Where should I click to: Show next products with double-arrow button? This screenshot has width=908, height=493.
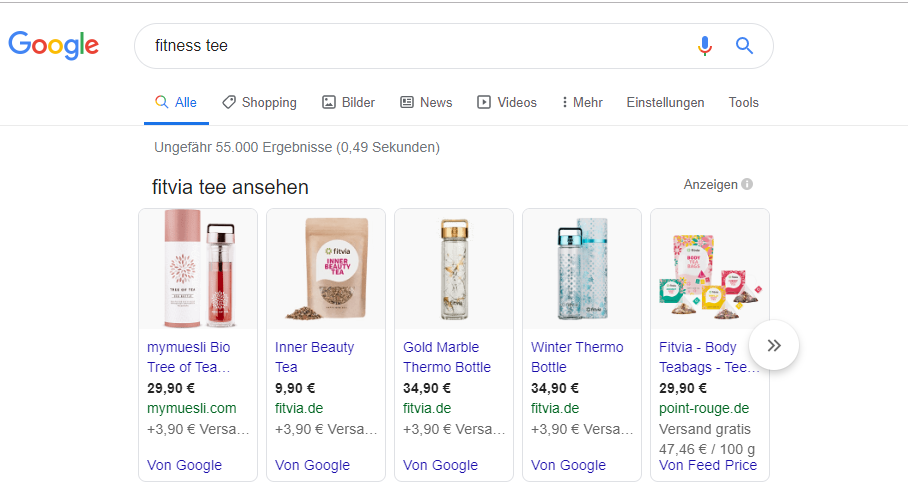[774, 346]
